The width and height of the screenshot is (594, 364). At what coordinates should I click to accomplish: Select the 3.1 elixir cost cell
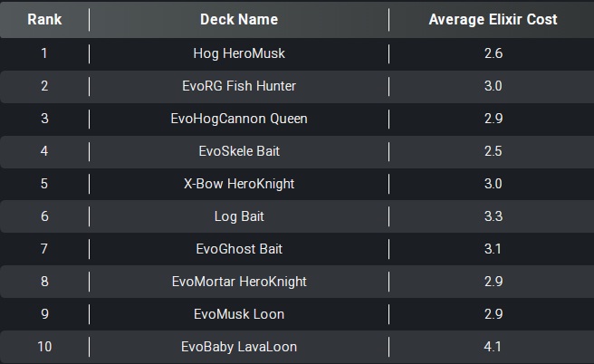pyautogui.click(x=493, y=249)
